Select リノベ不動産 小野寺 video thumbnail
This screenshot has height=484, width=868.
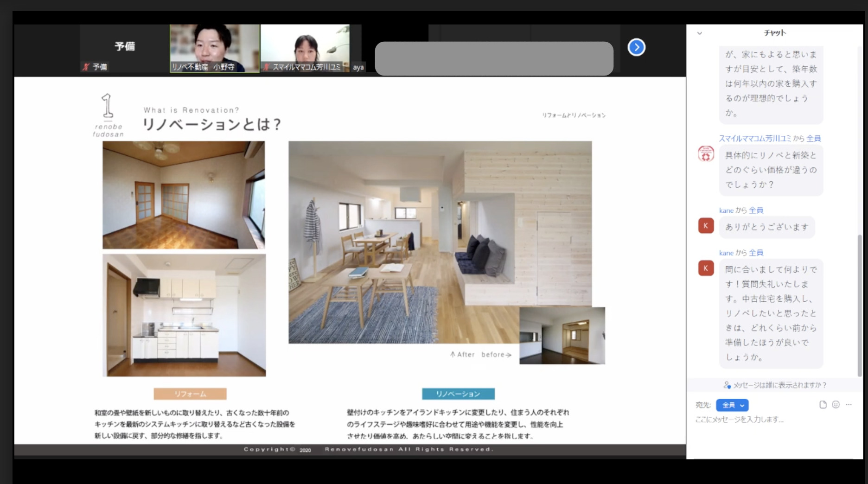click(215, 48)
